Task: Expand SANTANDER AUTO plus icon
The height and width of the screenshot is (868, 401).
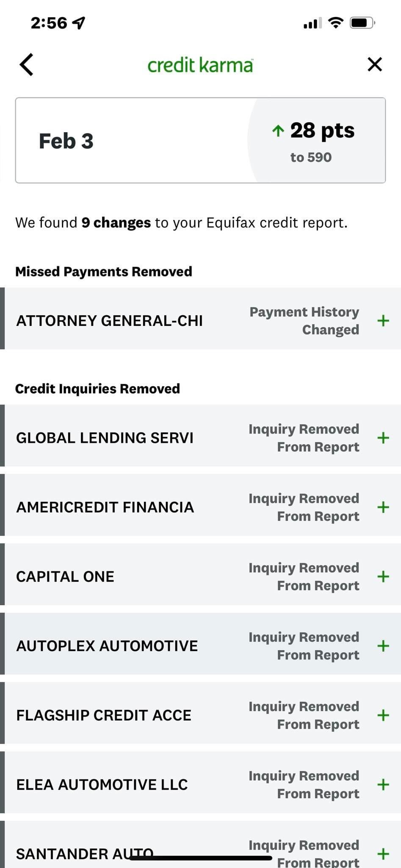Action: 383,854
